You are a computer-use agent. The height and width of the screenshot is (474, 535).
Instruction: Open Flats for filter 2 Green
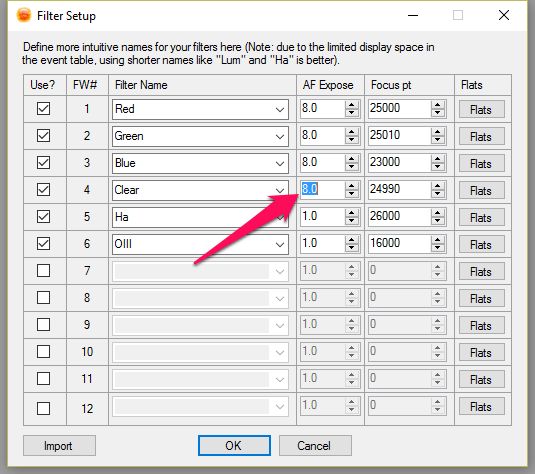click(x=481, y=137)
